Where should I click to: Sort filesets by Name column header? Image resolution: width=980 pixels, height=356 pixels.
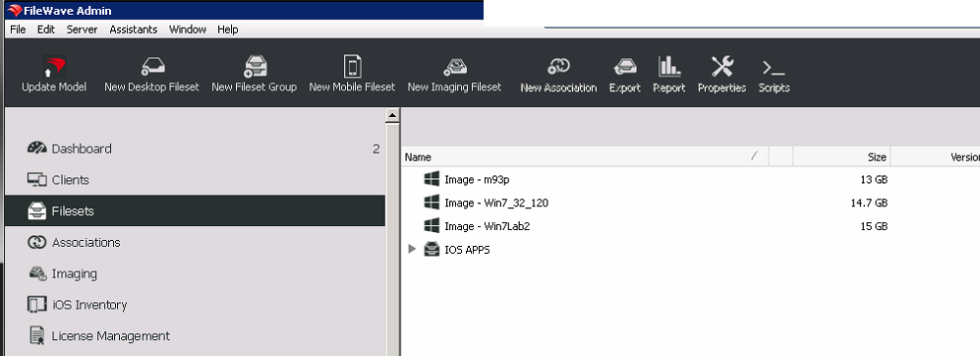tap(585, 157)
